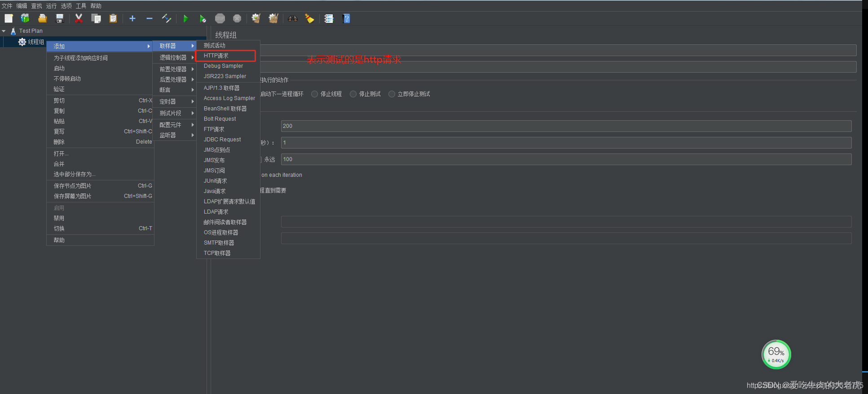Choose JSR223 Sampler entry
Image resolution: width=868 pixels, height=394 pixels.
point(228,76)
